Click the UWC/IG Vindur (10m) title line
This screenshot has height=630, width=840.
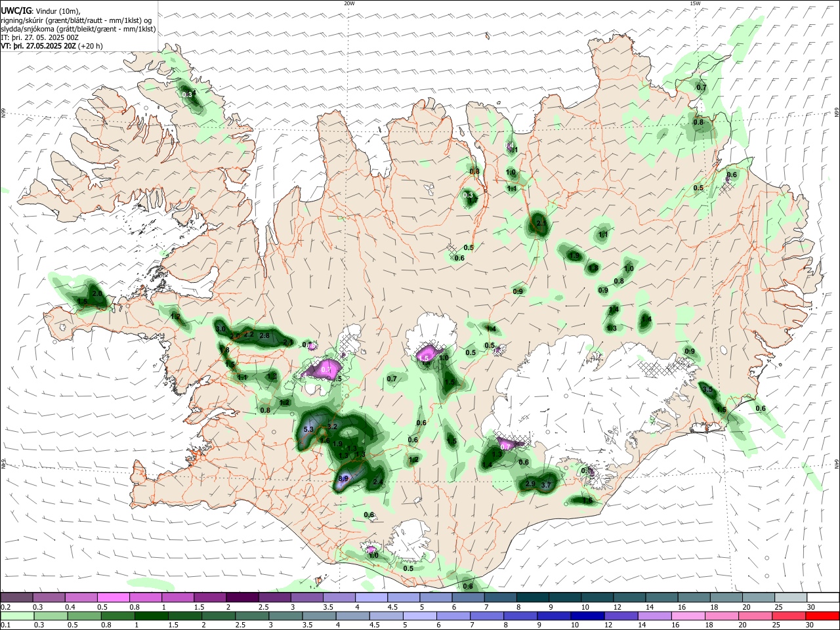[41, 11]
